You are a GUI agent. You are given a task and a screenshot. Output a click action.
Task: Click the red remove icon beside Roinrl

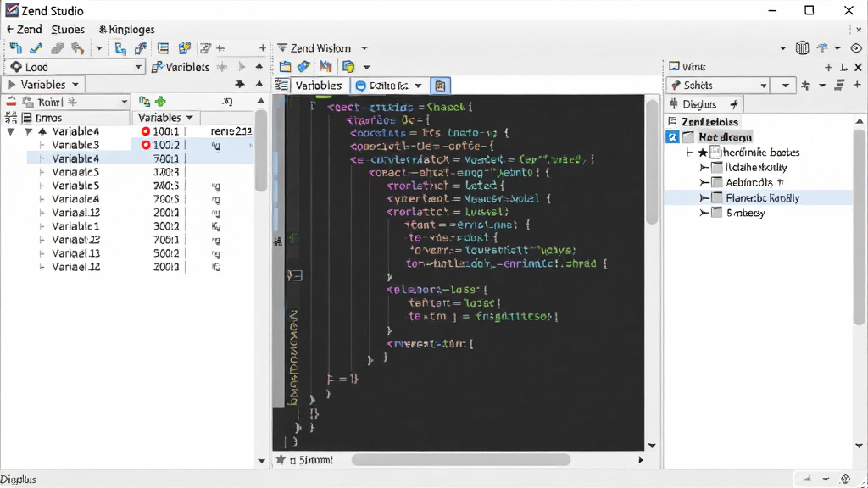coord(11,102)
